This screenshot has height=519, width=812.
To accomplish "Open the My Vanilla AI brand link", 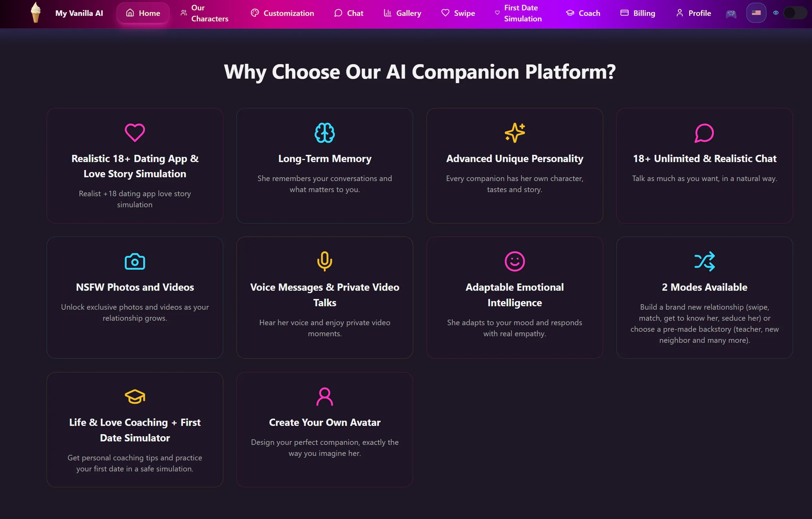I will [79, 13].
